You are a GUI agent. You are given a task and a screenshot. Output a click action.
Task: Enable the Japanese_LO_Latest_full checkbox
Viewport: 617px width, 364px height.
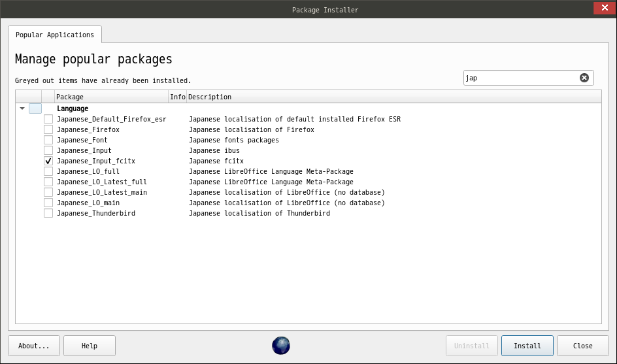(x=48, y=182)
